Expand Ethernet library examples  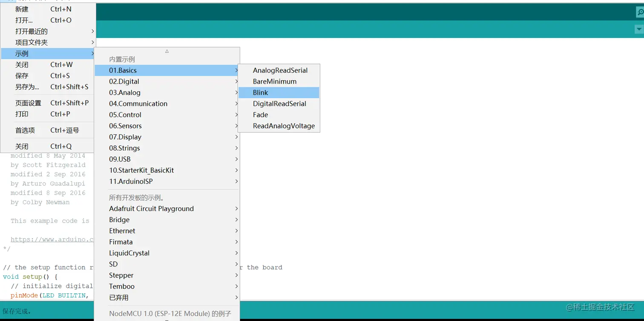[167, 231]
